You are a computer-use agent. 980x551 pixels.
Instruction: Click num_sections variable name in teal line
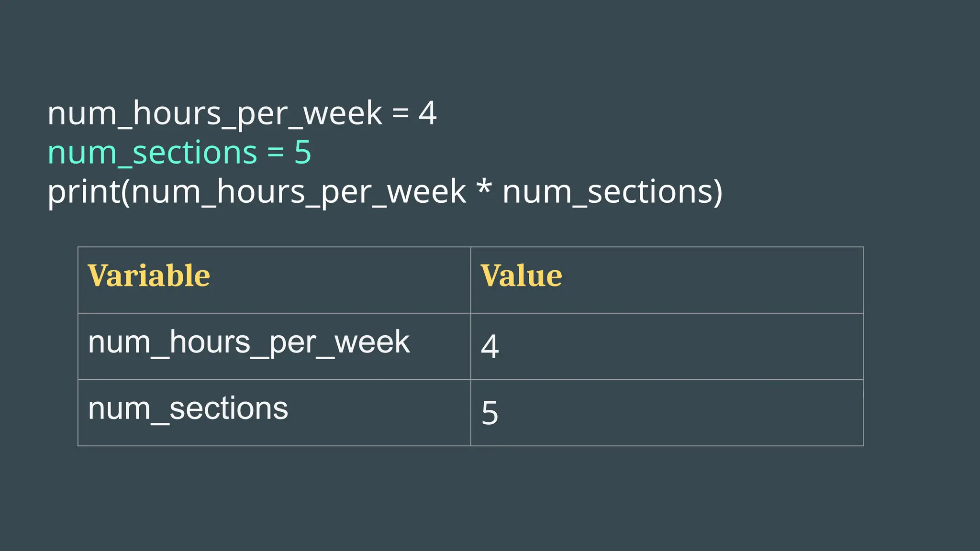pos(153,153)
